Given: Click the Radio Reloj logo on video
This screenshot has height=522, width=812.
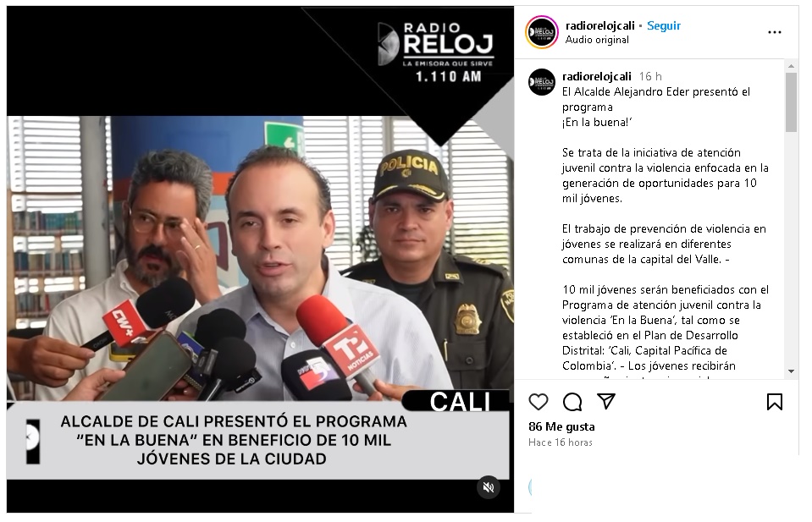Looking at the screenshot, I should click(435, 52).
